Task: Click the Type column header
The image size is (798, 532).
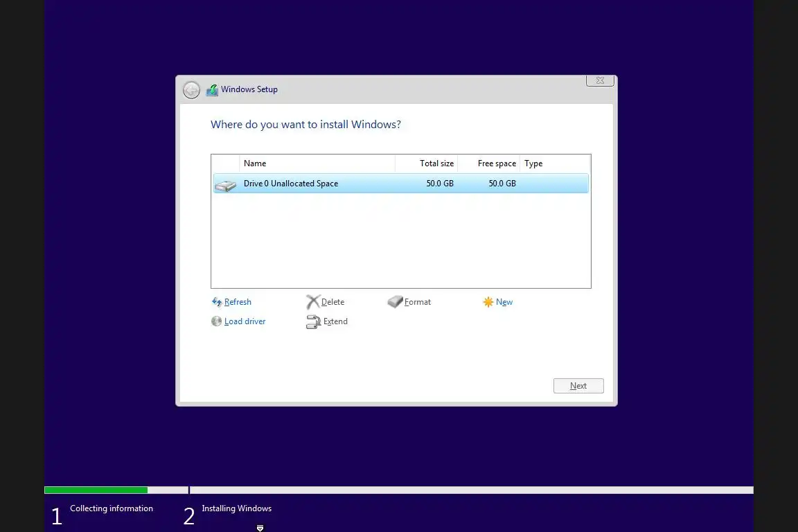Action: click(x=555, y=163)
